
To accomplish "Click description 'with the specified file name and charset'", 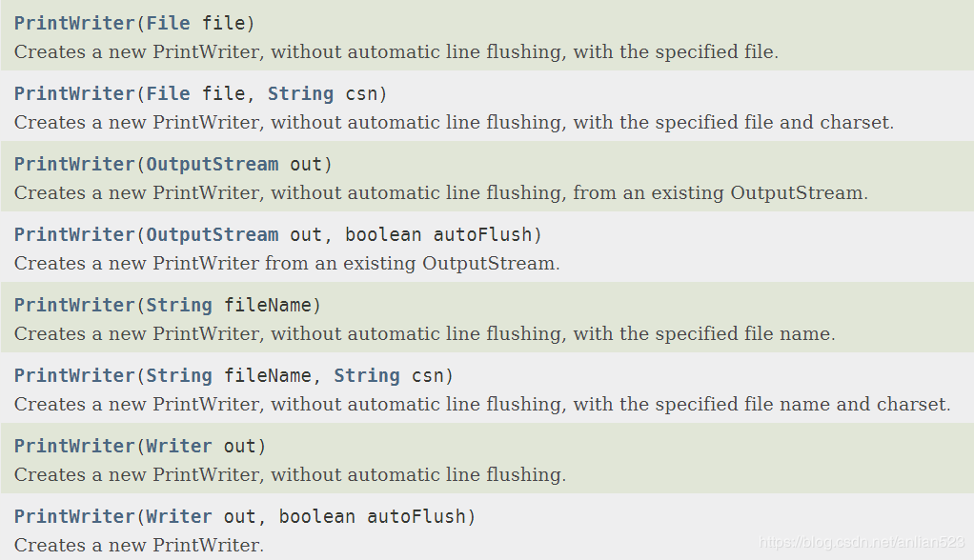I will pyautogui.click(x=761, y=404).
